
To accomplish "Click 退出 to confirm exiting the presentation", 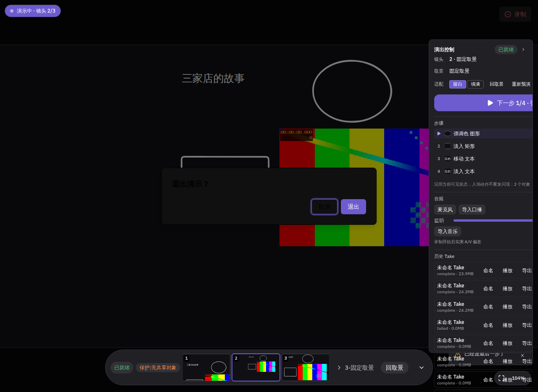I will pos(353,207).
